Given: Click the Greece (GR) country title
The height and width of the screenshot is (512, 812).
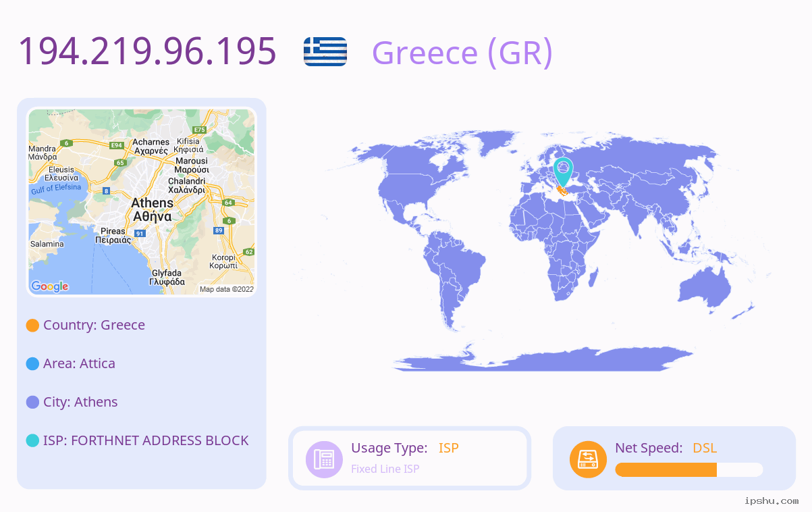Looking at the screenshot, I should [462, 52].
